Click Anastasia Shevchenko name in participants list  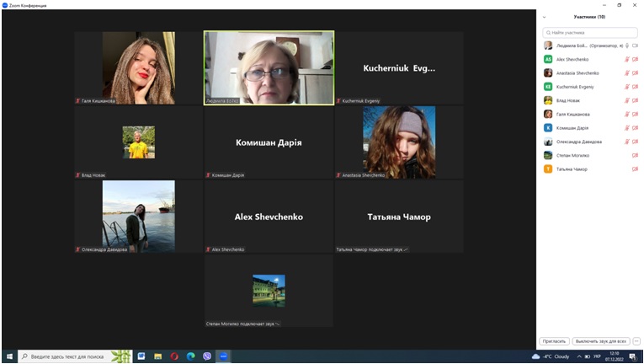(577, 73)
